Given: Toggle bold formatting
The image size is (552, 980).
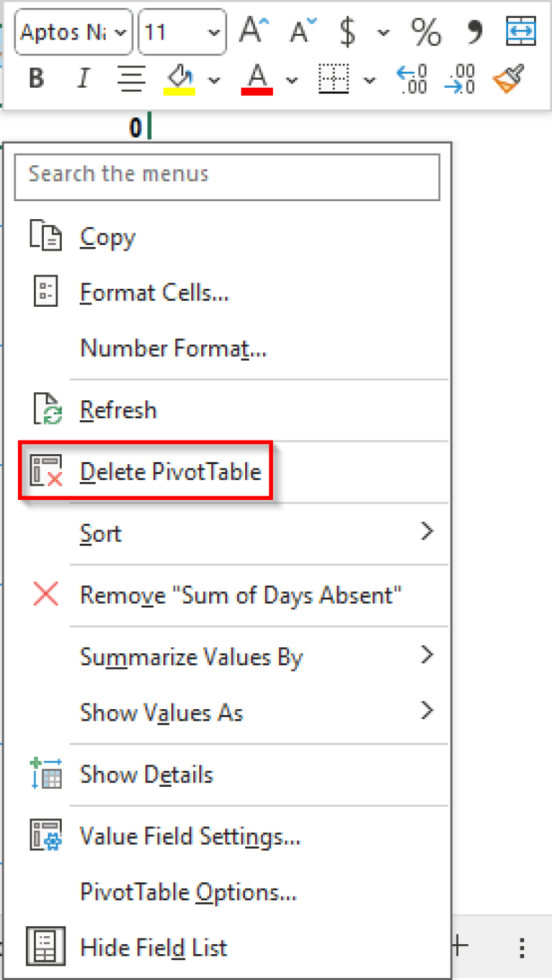Looking at the screenshot, I should (x=35, y=78).
